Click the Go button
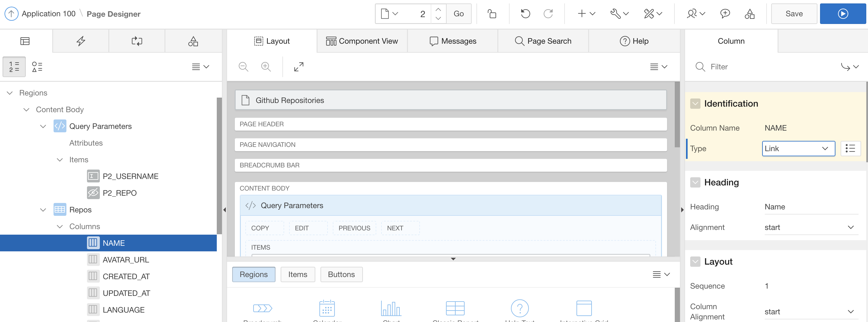Screen dimensions: 868x322 coord(458,14)
